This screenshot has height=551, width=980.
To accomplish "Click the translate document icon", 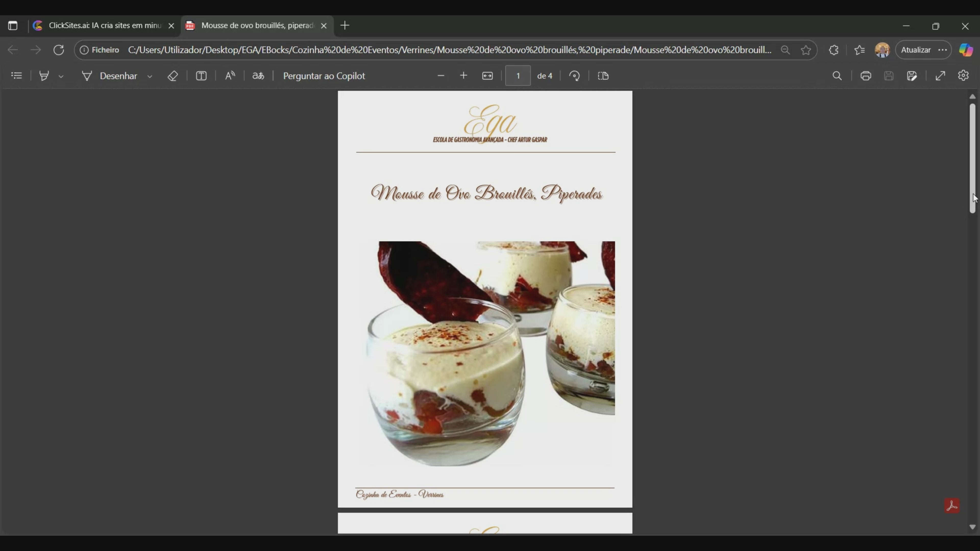I will (258, 76).
